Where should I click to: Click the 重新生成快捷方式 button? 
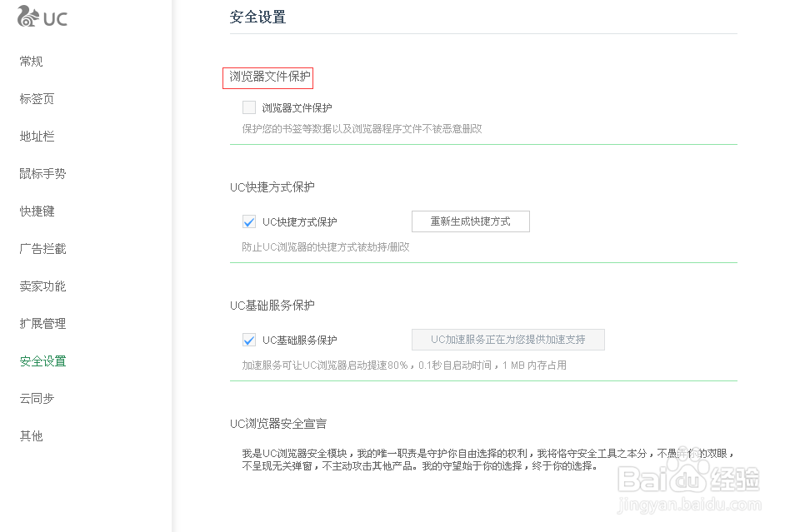pyautogui.click(x=470, y=221)
